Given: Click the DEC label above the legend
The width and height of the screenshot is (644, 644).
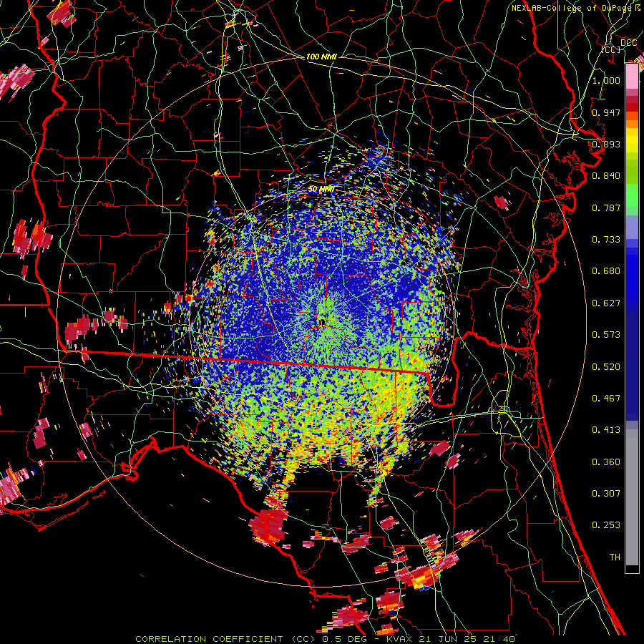Looking at the screenshot, I should (x=628, y=43).
